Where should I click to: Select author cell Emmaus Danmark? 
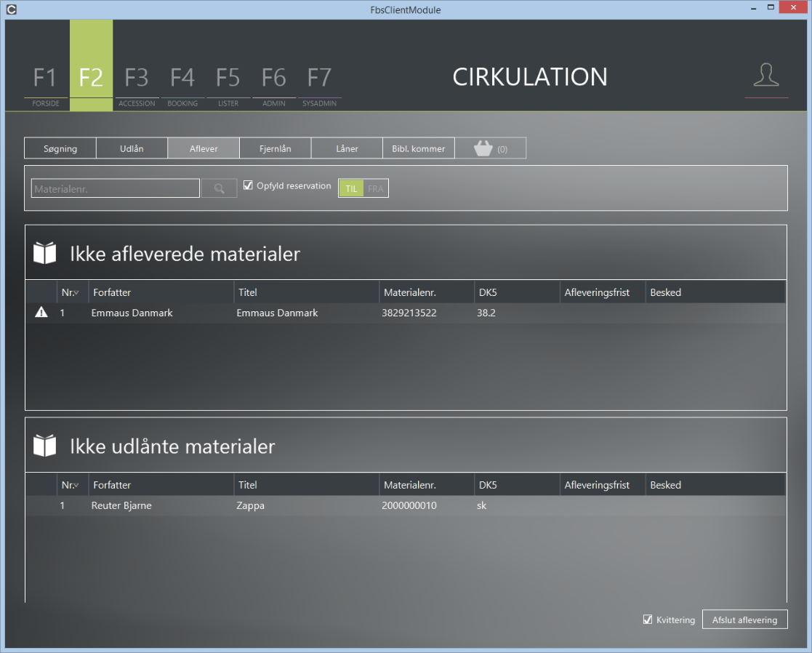pos(132,313)
